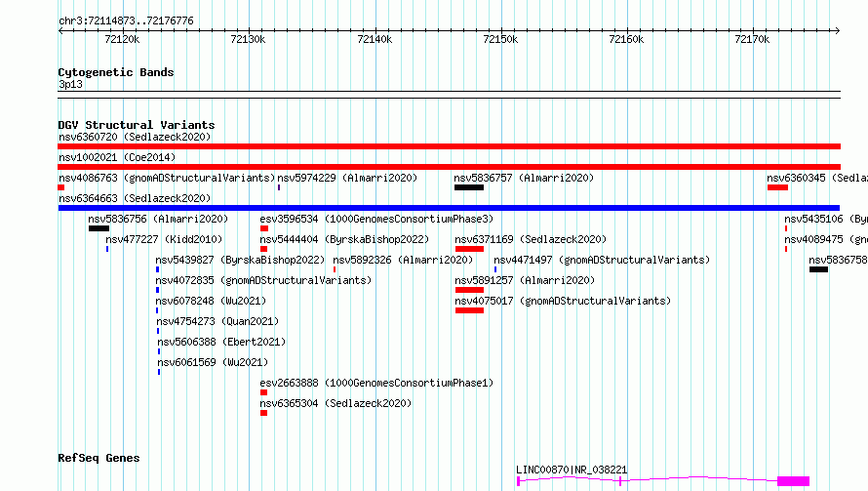Open the nsv5606388 (Ebert2021) label

point(221,342)
